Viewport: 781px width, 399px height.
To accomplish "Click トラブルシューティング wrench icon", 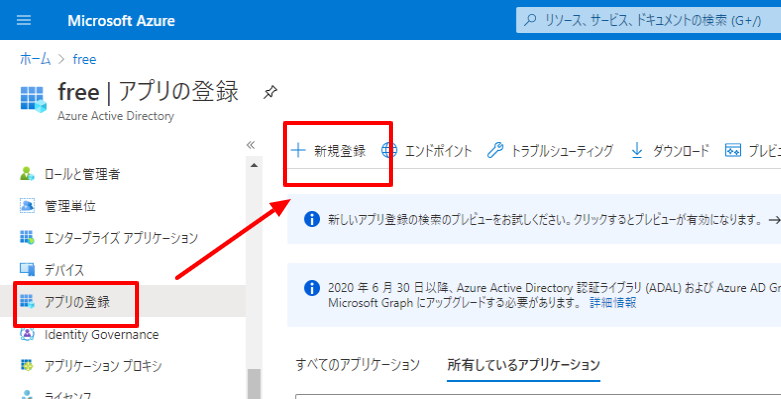I will (495, 150).
